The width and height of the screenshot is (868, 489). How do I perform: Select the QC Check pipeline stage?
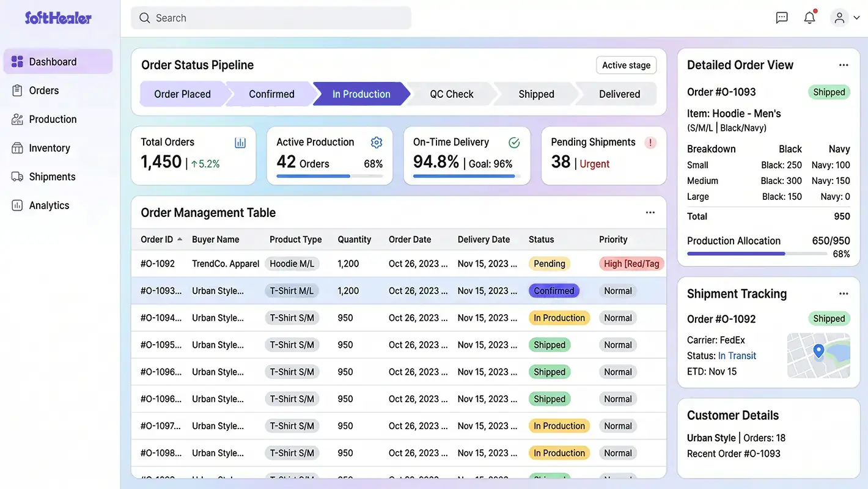click(x=452, y=94)
